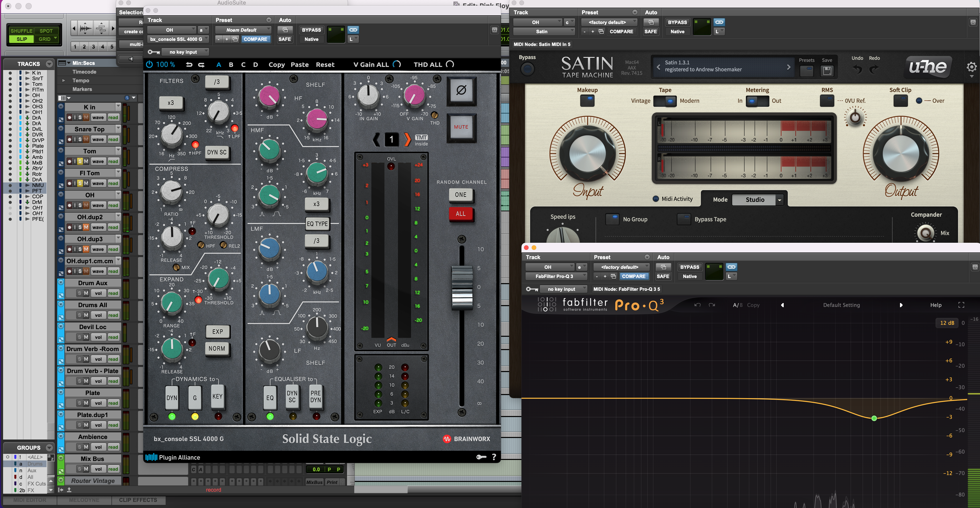This screenshot has height=508, width=980.
Task: Click the redo arrow in bx_console toolbar
Action: click(x=202, y=65)
